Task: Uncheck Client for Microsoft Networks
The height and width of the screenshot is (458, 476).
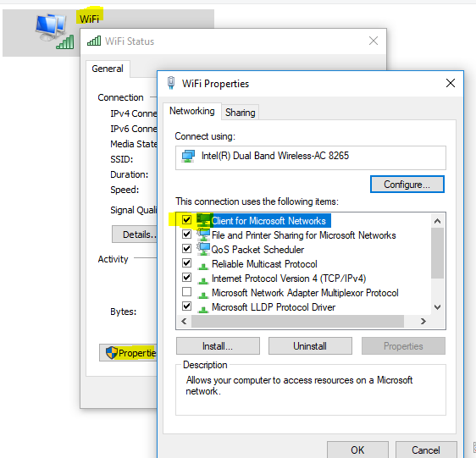Action: coord(186,219)
